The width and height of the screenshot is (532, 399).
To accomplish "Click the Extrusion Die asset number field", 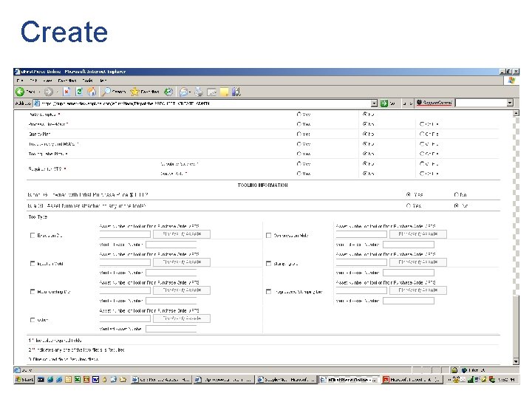I will pyautogui.click(x=125, y=234).
